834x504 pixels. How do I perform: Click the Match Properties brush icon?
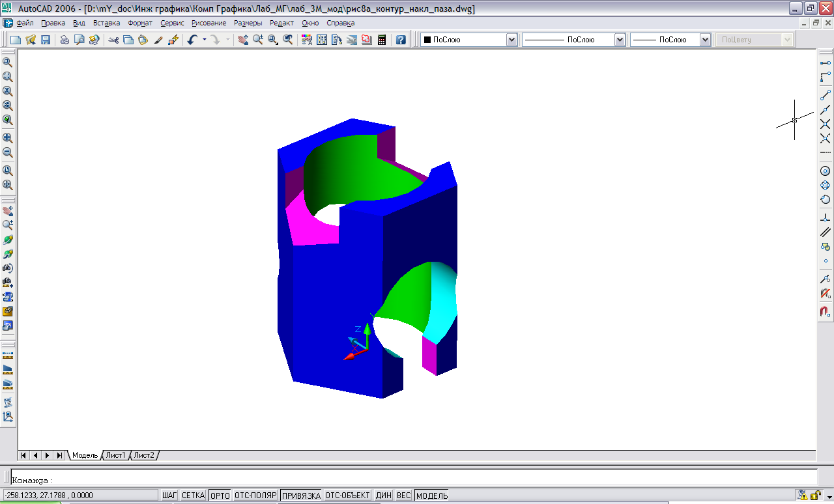[158, 40]
